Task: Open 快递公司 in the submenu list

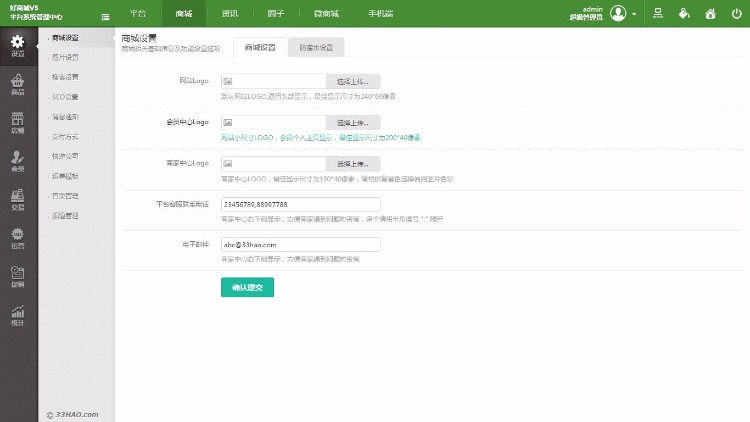Action: [65, 156]
